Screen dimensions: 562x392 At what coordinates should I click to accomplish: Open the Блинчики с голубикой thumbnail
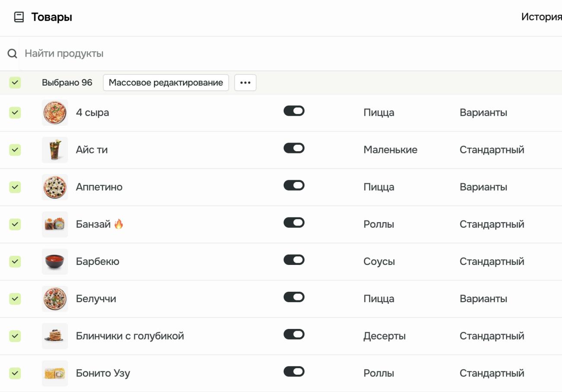coord(55,336)
